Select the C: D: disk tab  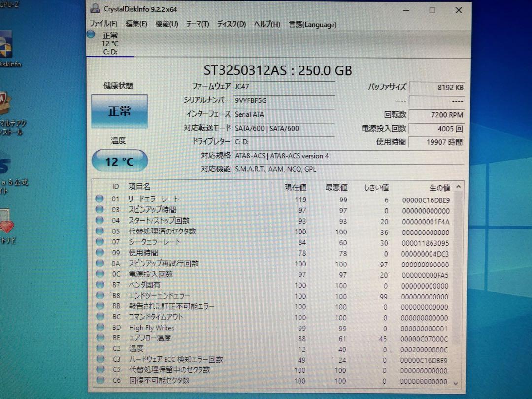click(x=110, y=43)
